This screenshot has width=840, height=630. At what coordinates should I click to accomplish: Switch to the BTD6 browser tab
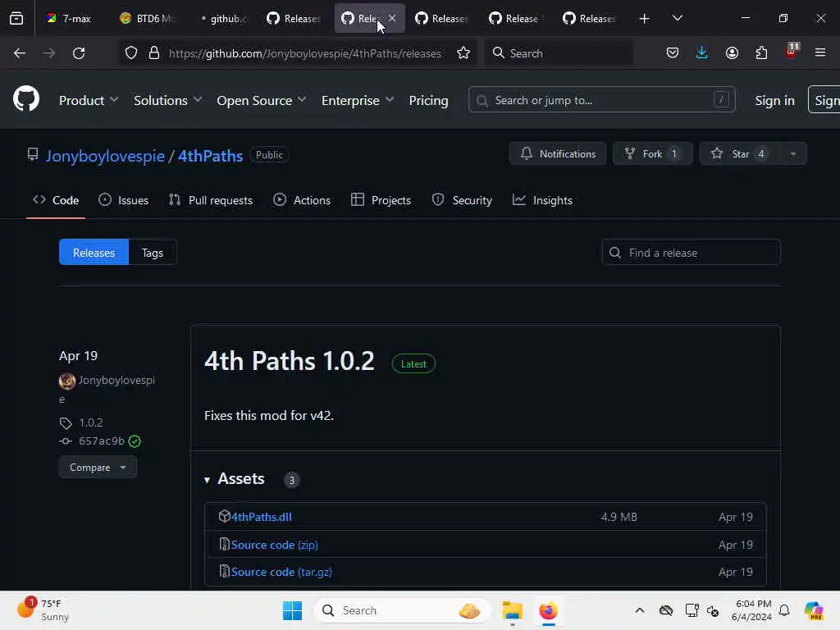pos(148,19)
